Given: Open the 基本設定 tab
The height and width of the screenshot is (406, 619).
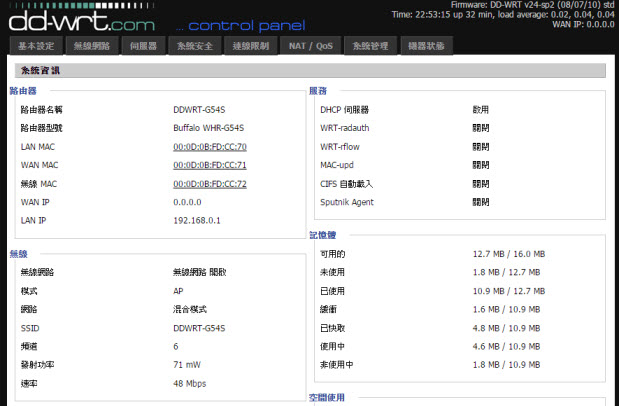Looking at the screenshot, I should (36, 46).
